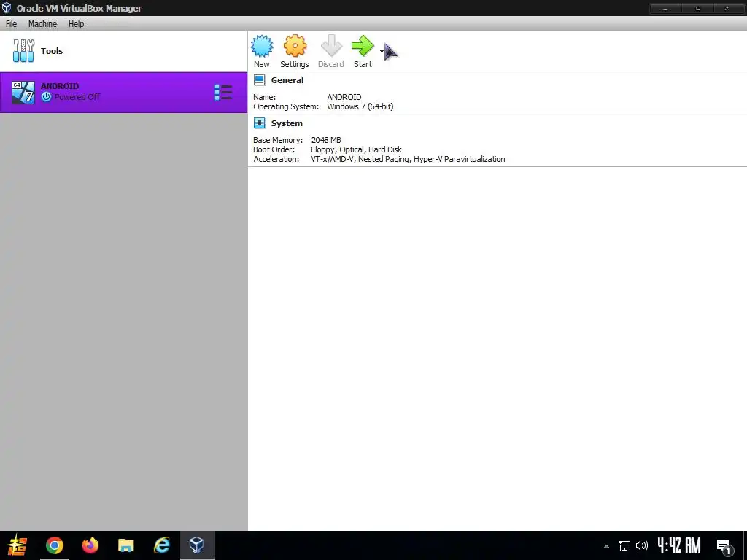Click the 4:42 AM taskbar clock
747x560 pixels.
[679, 545]
